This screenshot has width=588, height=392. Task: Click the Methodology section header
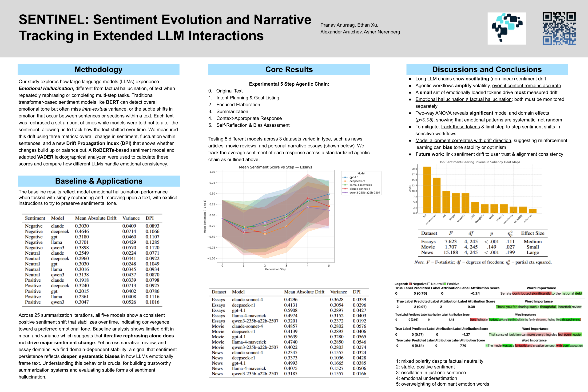click(x=99, y=69)
